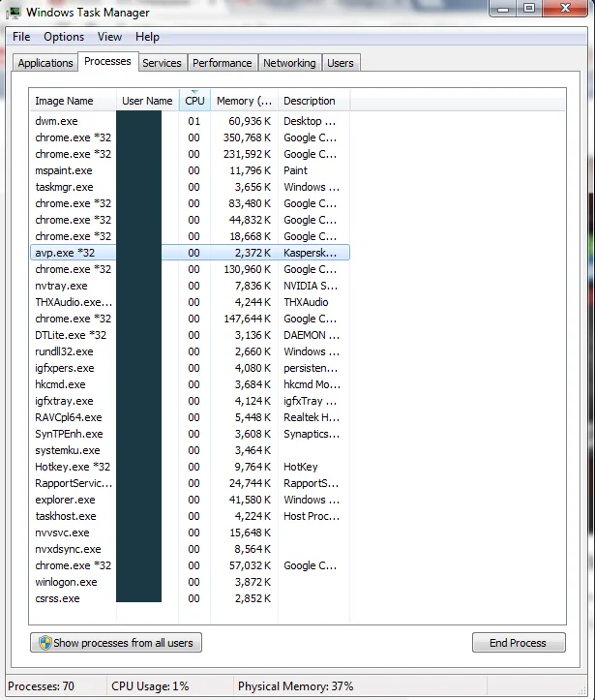Select the mspaint.exe process
The height and width of the screenshot is (700, 595).
tap(190, 170)
